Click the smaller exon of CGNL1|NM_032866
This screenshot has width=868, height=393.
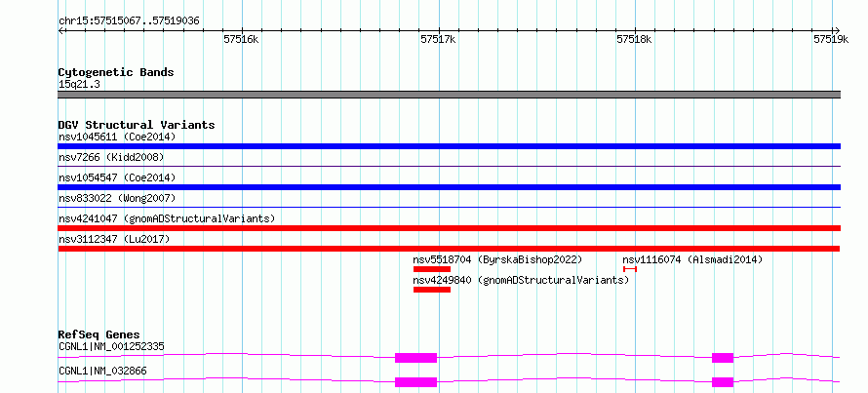[x=723, y=382]
